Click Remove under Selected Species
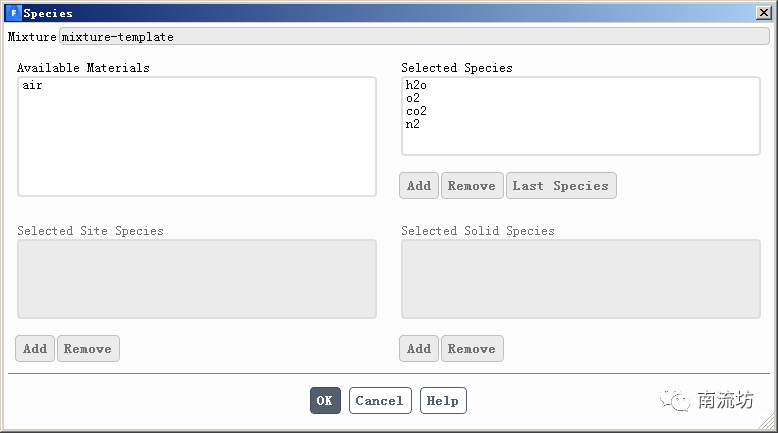Image resolution: width=778 pixels, height=433 pixels. point(471,186)
